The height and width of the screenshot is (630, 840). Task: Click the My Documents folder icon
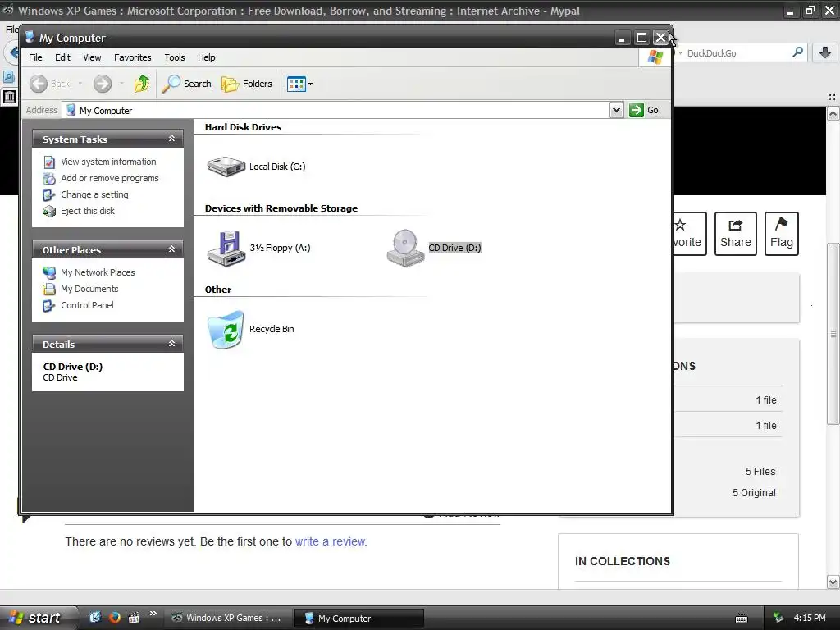pos(48,290)
